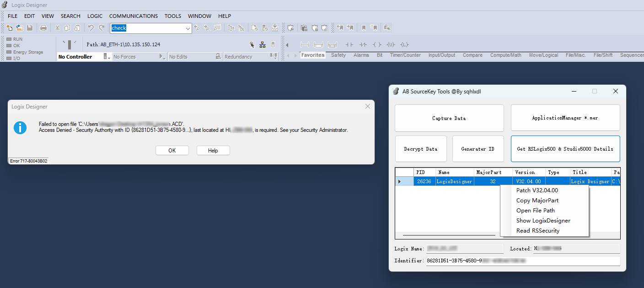Open the COMMUNICATIONS menu
Screen dimensions: 644x288
(133, 16)
